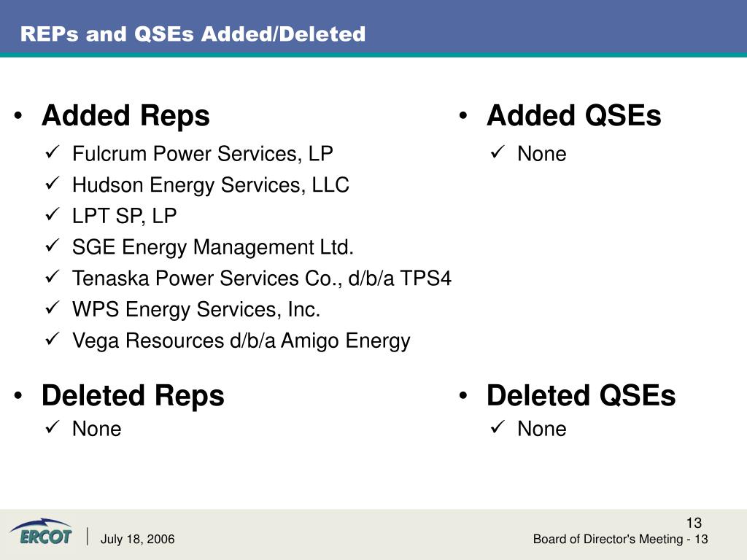This screenshot has height=560, width=747.
Task: Click checkmark next to Hudson Energy Services
Action: (x=52, y=183)
